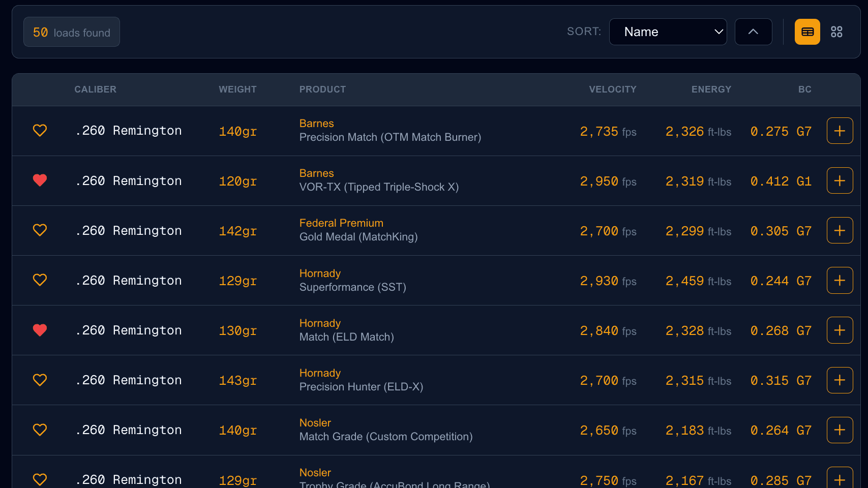Switch to grid card view
This screenshot has height=488, width=868.
(x=836, y=32)
